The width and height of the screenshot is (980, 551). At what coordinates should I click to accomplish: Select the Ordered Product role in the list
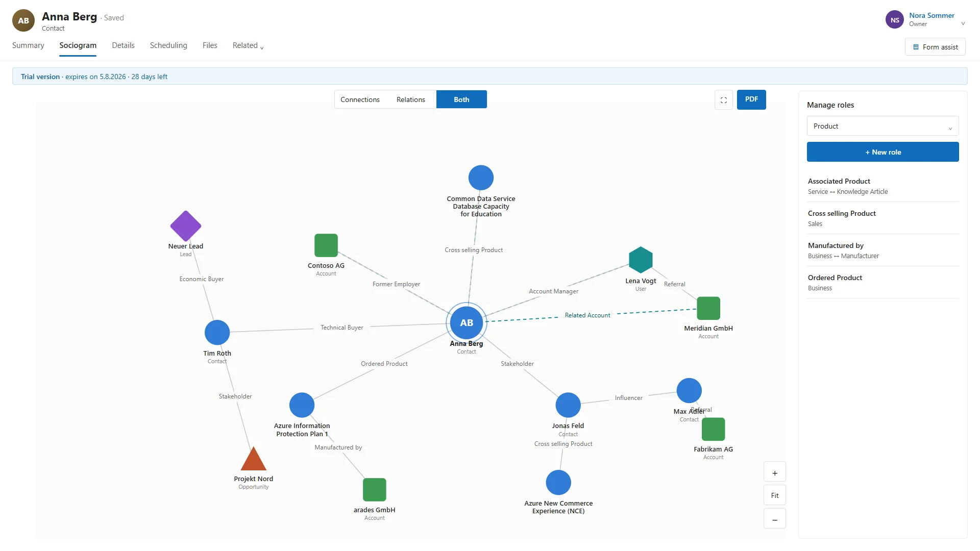point(883,283)
